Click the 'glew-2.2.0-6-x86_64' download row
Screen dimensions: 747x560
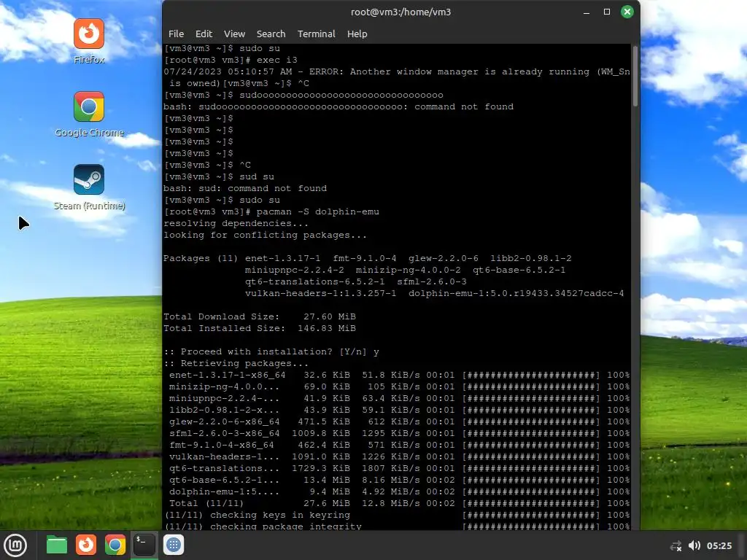coord(399,421)
